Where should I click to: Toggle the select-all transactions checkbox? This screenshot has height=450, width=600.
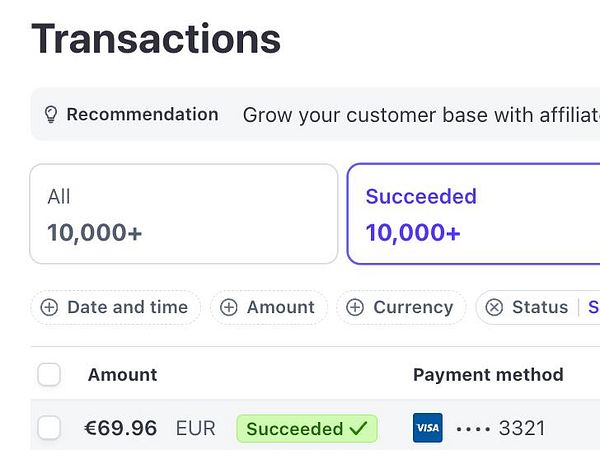coord(49,375)
